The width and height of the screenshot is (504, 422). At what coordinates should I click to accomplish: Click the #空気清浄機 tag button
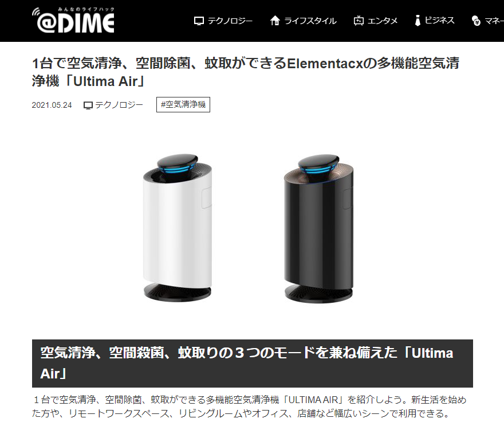click(x=183, y=104)
